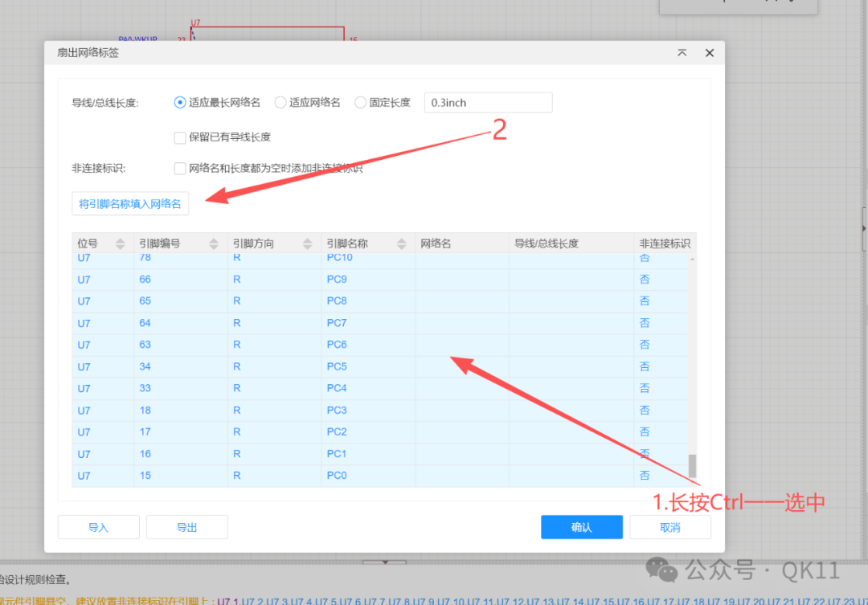Click the 将引脚名称填入网络名 button
Viewport: 868px width, 605px height.
[130, 204]
